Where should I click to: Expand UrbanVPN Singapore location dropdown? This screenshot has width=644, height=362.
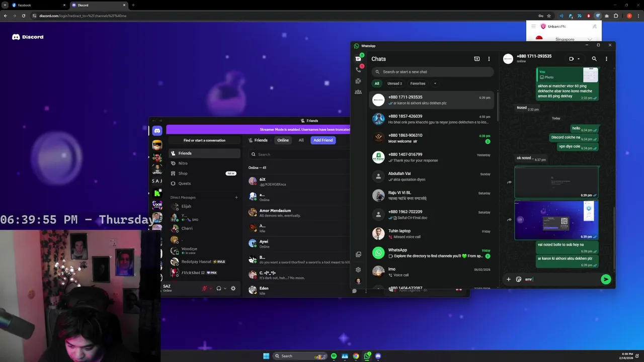(x=590, y=39)
